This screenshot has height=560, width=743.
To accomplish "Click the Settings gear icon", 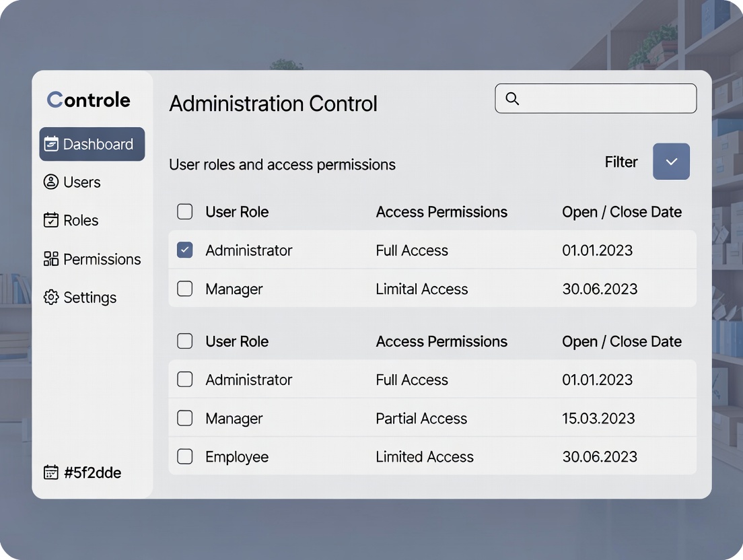I will click(x=51, y=297).
